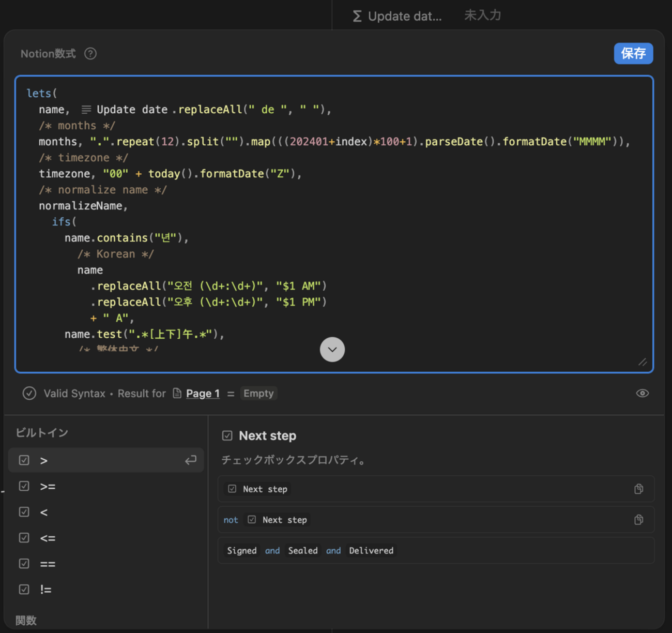Image resolution: width=672 pixels, height=633 pixels.
Task: Copy the 'Next step' example snippet
Action: coord(639,489)
